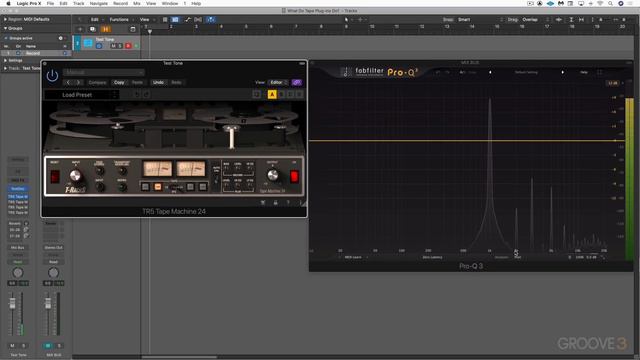The image size is (640, 360).
Task: Open Pro-Q 3 Default Setting preset menu
Action: 526,72
